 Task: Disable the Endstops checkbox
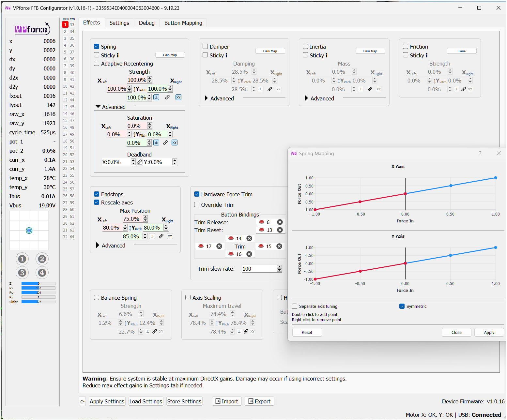[97, 194]
